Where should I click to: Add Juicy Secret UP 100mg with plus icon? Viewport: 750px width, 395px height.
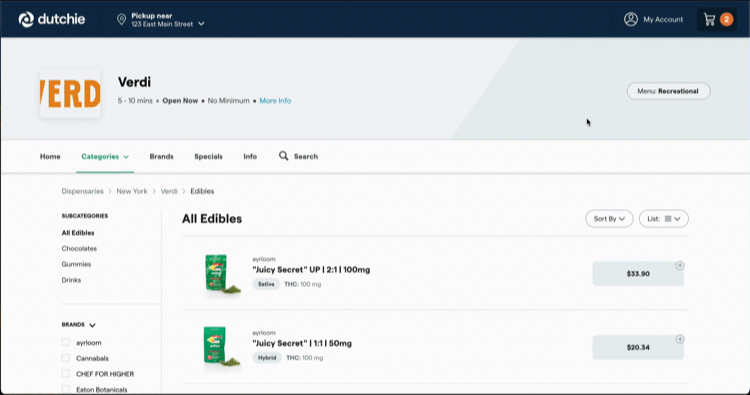click(x=680, y=265)
